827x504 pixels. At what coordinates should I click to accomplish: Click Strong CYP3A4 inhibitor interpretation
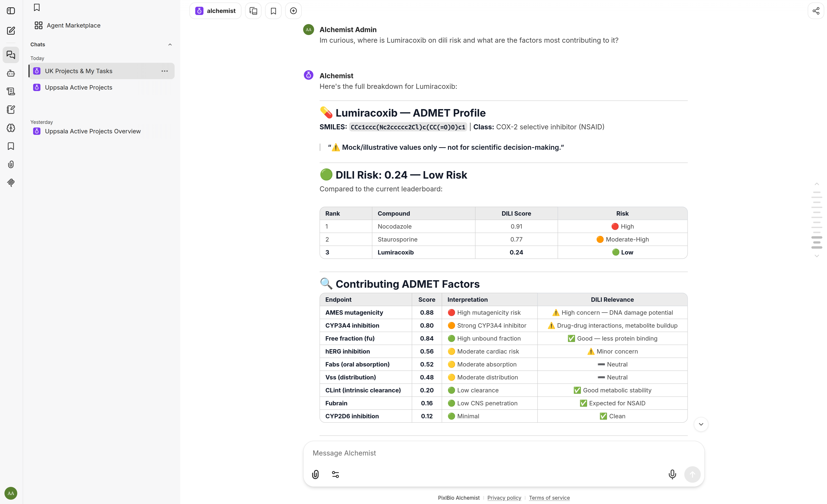coord(489,326)
